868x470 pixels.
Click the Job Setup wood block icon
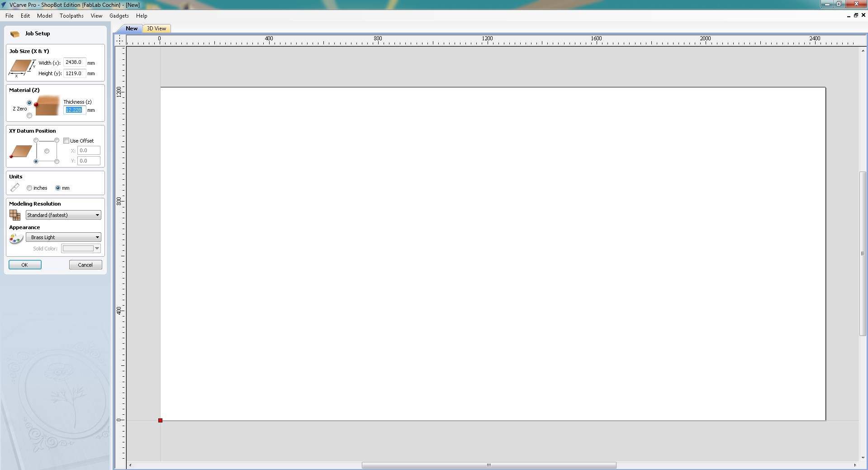coord(14,34)
